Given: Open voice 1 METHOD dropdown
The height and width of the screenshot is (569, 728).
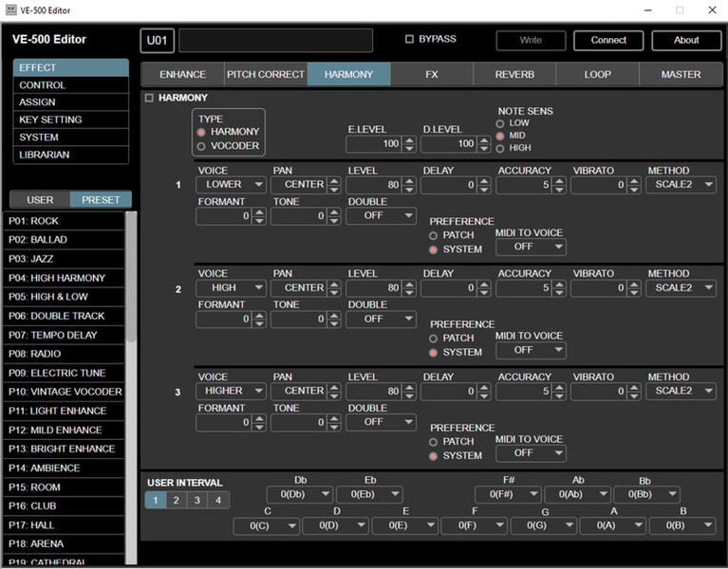Looking at the screenshot, I should 681,185.
